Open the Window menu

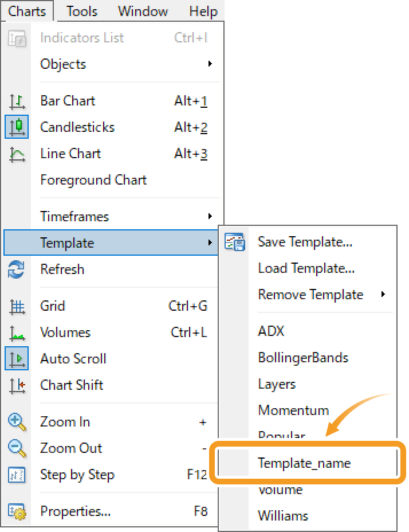pos(143,11)
